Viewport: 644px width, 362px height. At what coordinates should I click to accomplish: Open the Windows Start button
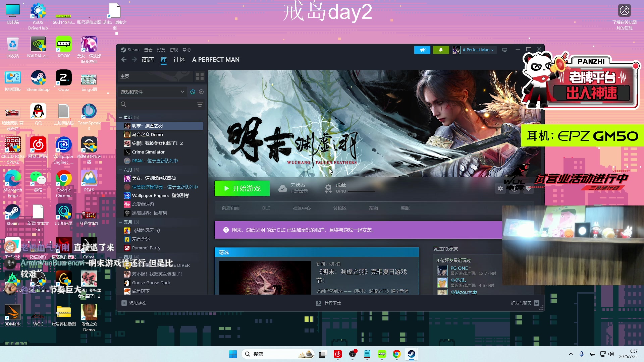click(233, 354)
